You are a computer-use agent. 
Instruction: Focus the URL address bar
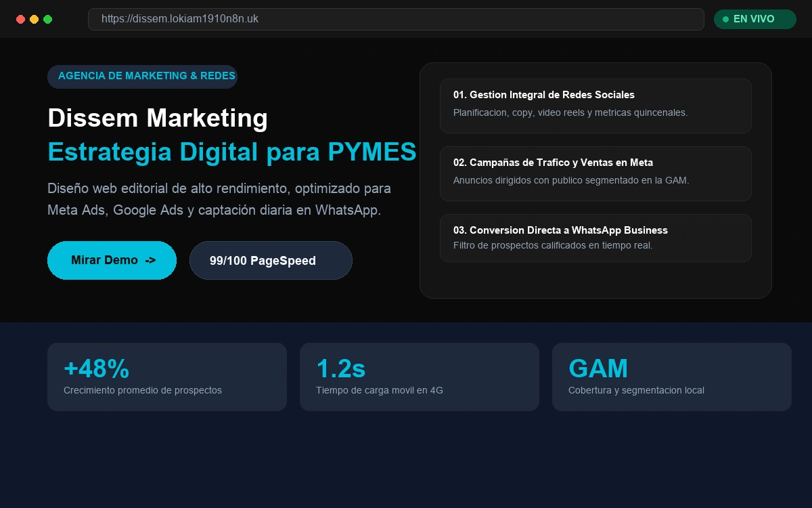click(x=396, y=19)
